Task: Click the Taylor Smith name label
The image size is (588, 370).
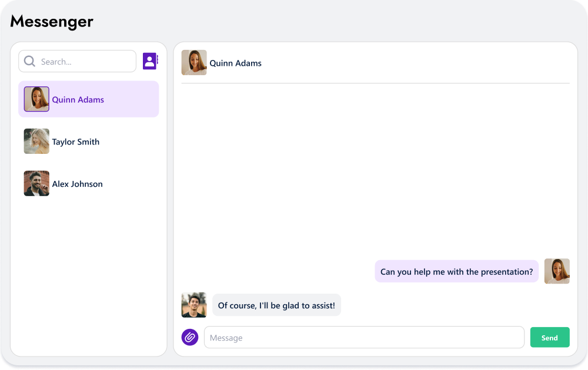Action: 75,142
